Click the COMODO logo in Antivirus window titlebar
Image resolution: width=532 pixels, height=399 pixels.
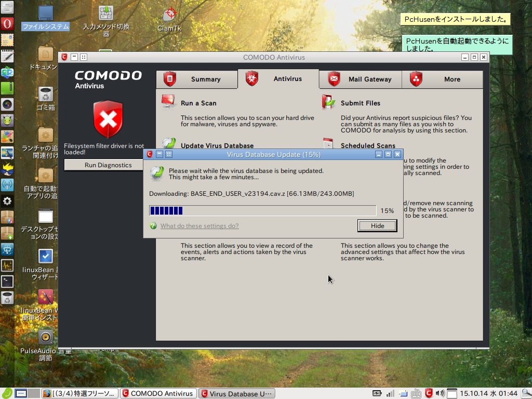click(x=64, y=57)
